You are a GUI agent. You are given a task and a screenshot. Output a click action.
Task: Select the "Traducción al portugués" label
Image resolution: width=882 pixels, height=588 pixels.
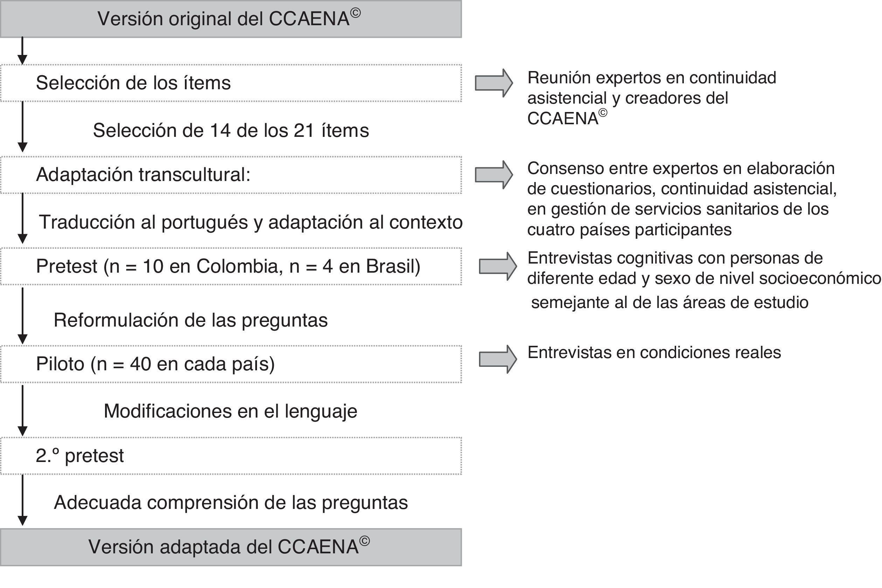click(x=251, y=222)
